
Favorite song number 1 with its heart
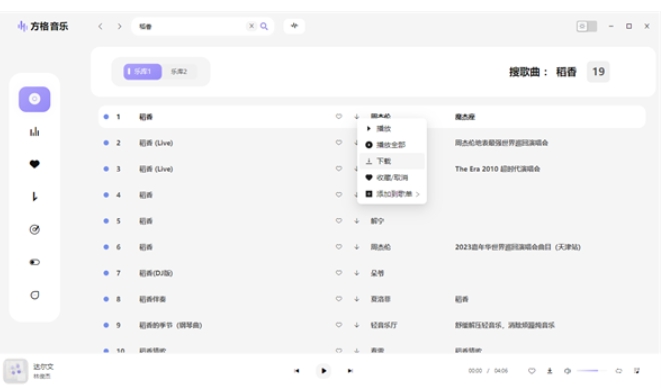point(339,116)
